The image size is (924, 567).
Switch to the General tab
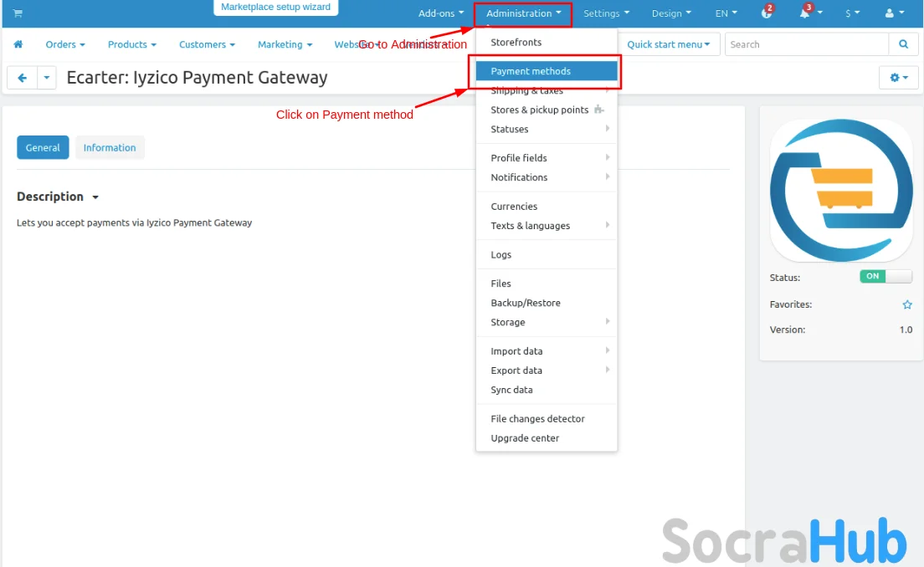[x=43, y=147]
